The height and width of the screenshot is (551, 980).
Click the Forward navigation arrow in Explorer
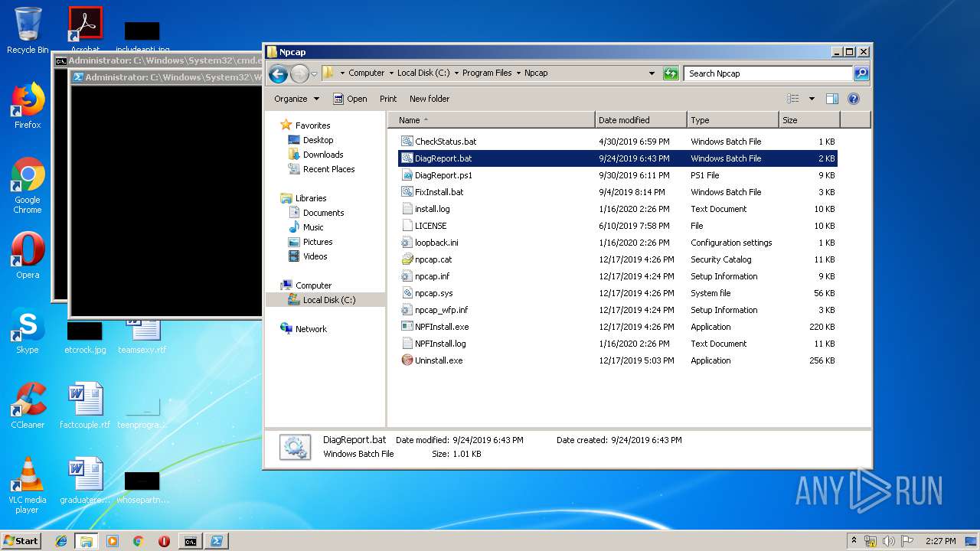(299, 73)
